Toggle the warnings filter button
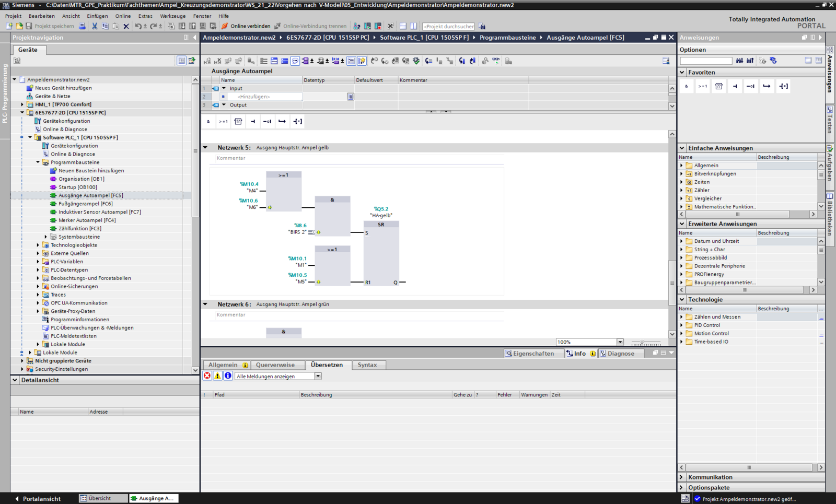 [x=217, y=376]
